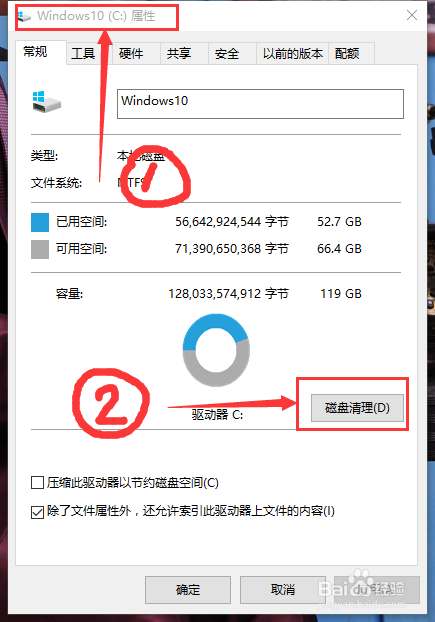Click the apply button behind the Baidu watermark
Image resolution: width=435 pixels, height=622 pixels.
click(x=377, y=589)
